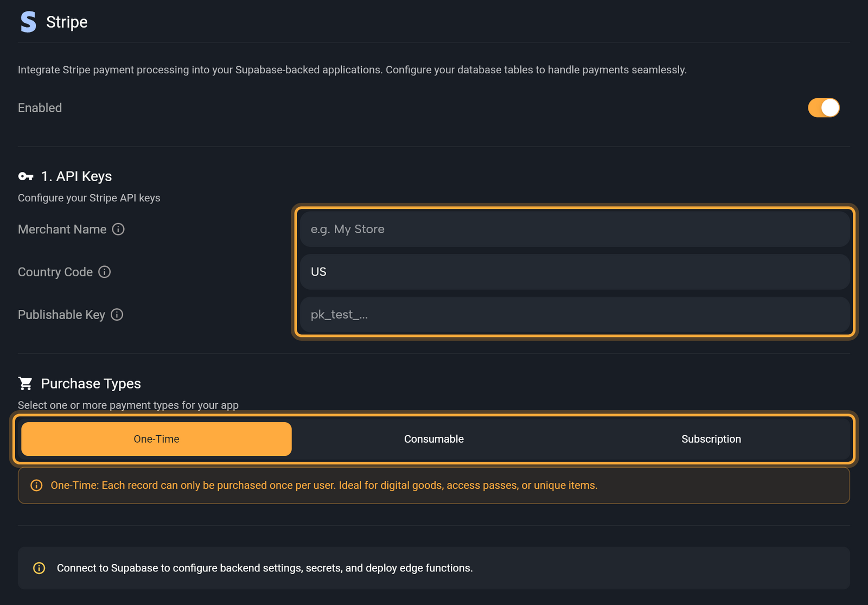Click the 'Integrate Stripe payment processing' description
Viewport: 868px width, 605px height.
click(x=352, y=70)
